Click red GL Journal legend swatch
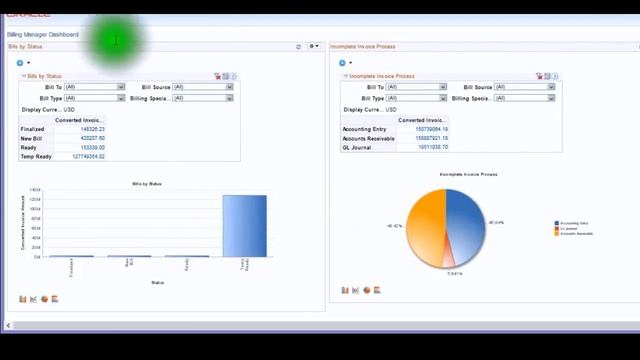Screen dimensions: 640x360 pyautogui.click(x=556, y=229)
